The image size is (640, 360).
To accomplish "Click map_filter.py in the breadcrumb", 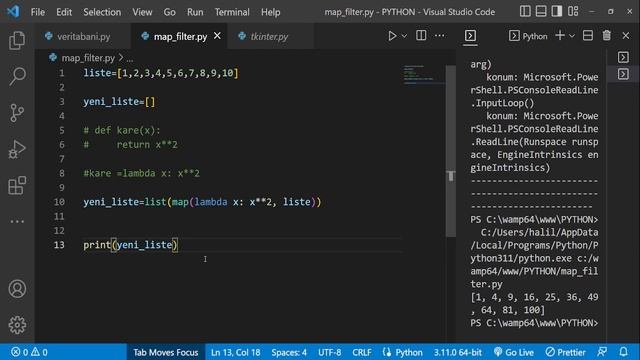I will click(x=88, y=58).
